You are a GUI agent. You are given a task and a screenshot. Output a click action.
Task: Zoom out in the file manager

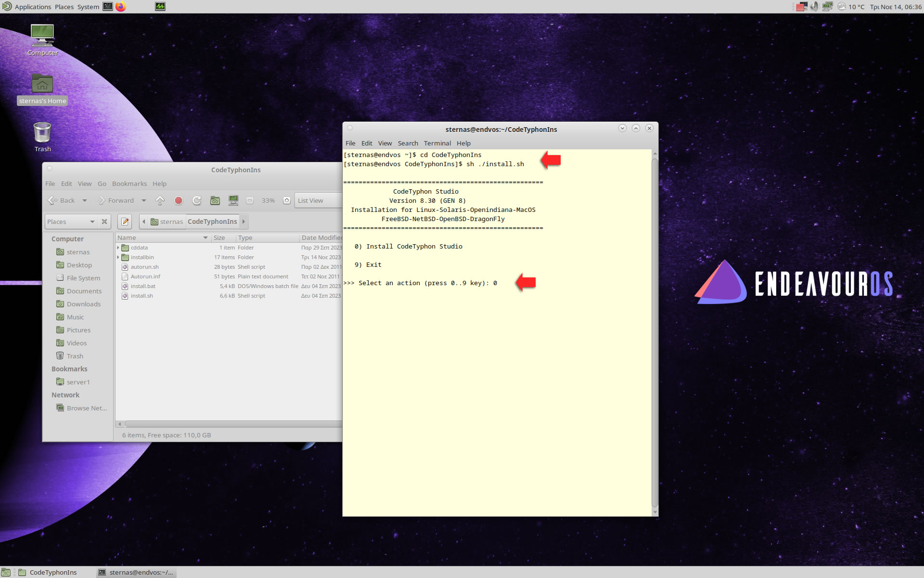coord(250,200)
